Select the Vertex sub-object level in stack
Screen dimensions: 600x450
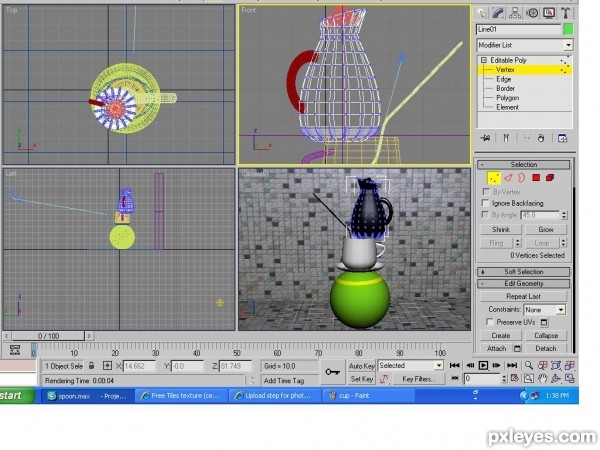tap(505, 70)
